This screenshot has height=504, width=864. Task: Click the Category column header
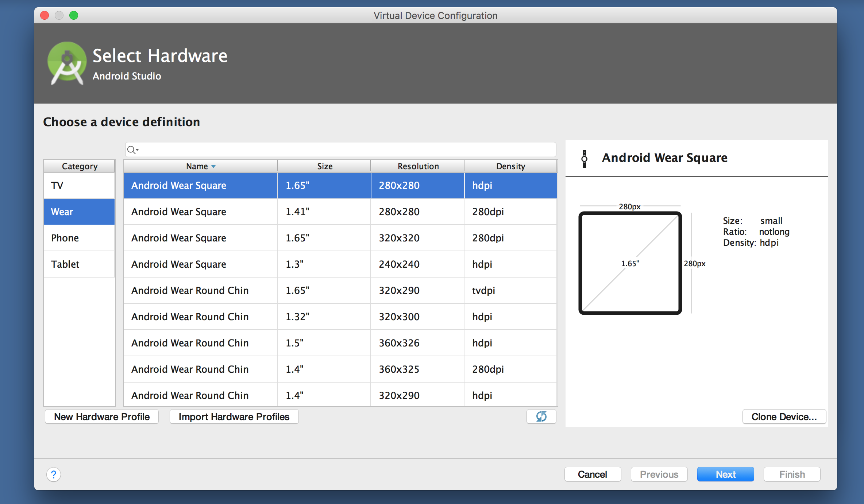(80, 166)
